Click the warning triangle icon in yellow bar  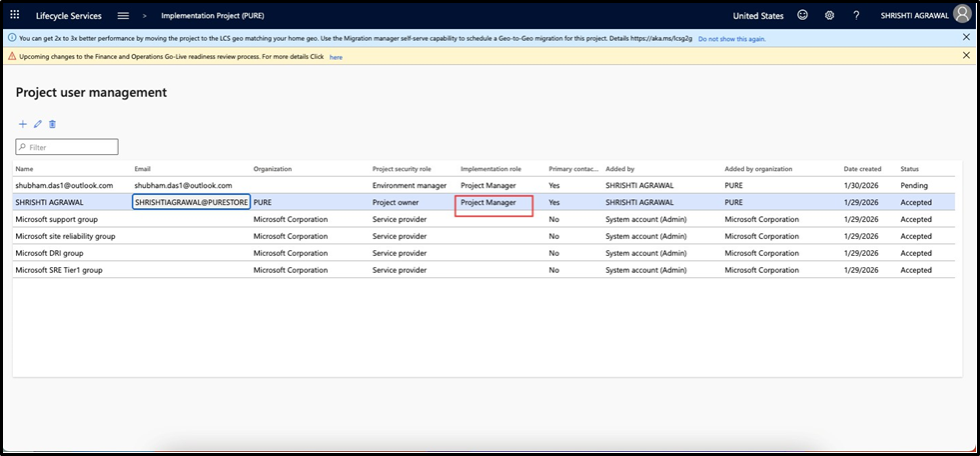click(x=13, y=56)
